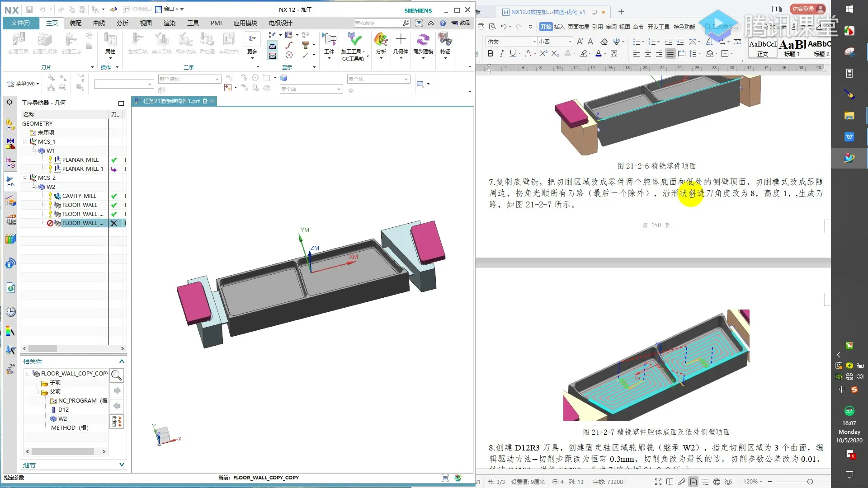Screen dimensions: 868x488
Task: Open the 文件(F) file menu
Action: (20, 23)
